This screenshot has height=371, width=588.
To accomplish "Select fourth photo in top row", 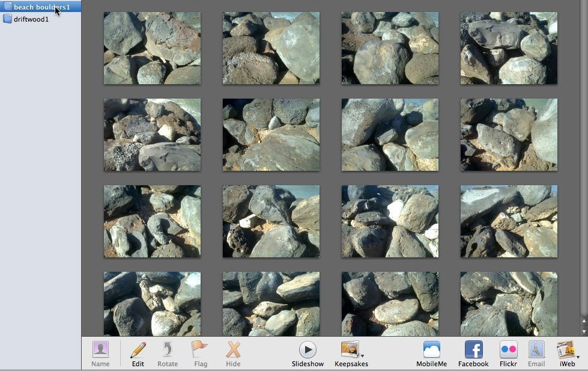I will coord(509,48).
